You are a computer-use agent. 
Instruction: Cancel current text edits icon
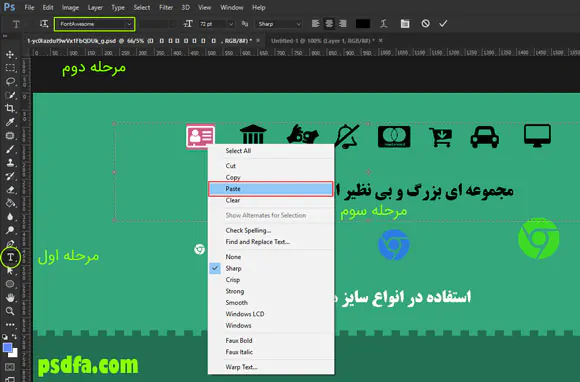click(425, 24)
